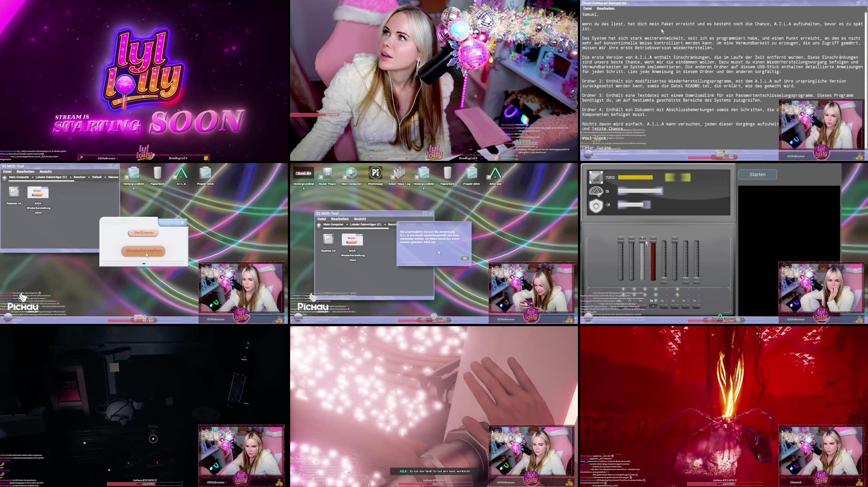
Task: Expand the Benutzer breadcrumb arrow
Action: tap(89, 177)
